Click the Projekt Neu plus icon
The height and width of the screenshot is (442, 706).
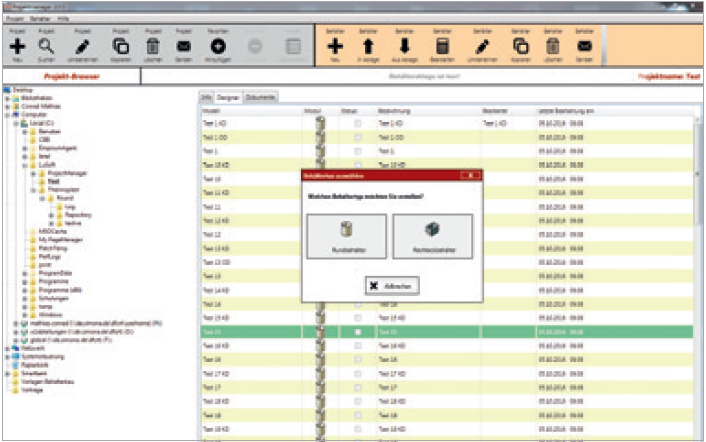16,45
